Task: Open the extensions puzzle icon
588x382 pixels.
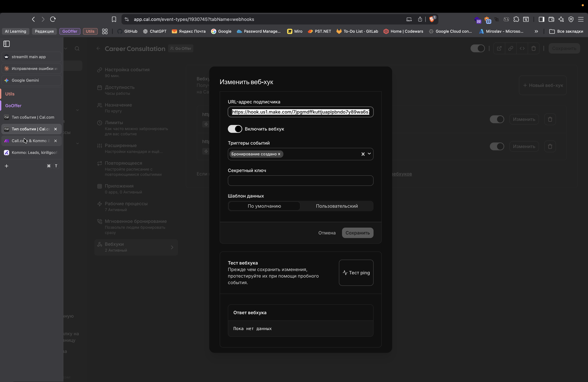Action: (516, 19)
